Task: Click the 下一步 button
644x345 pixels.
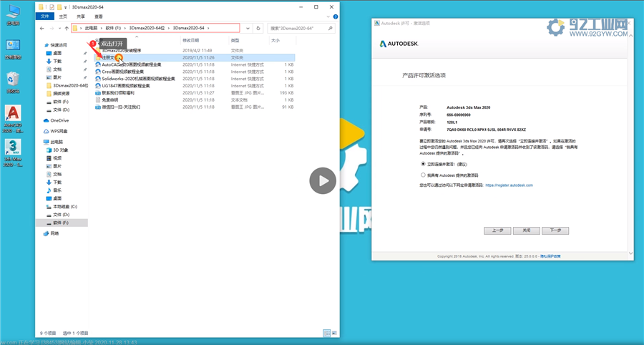Action: (x=555, y=230)
